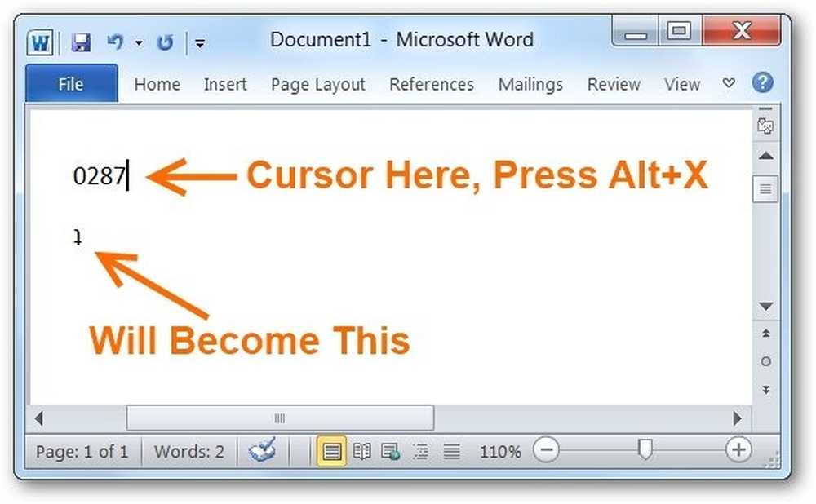Zoom out with the minus button
The width and height of the screenshot is (816, 504).
547,450
